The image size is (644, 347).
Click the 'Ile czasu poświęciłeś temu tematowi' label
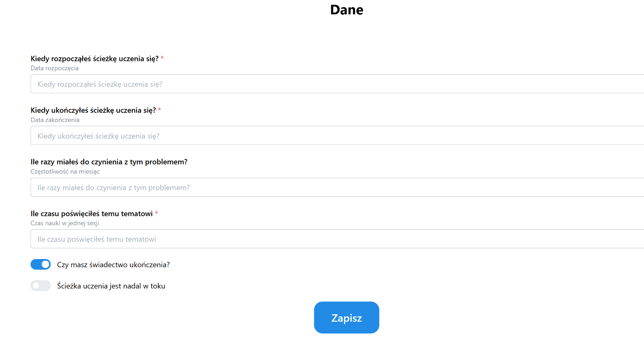tap(92, 214)
